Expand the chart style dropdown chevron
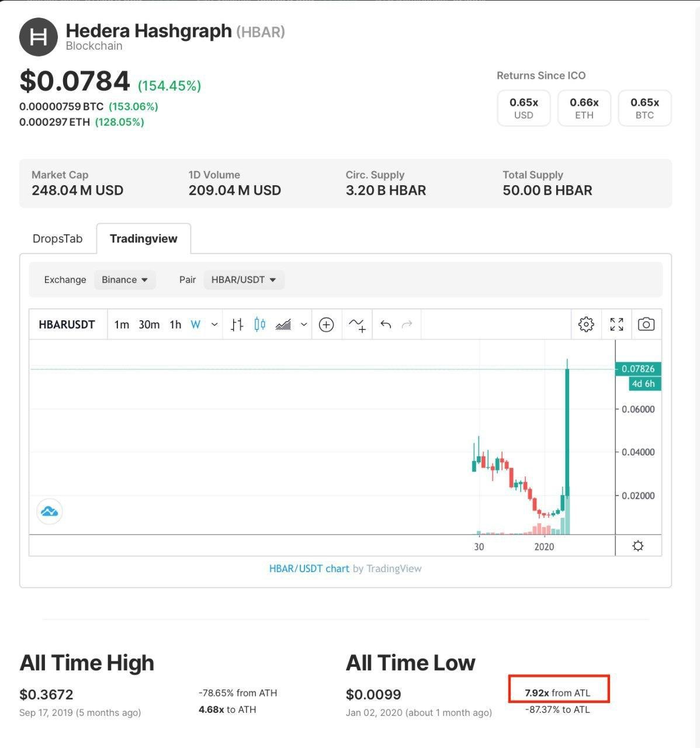Viewport: 700px width, 748px height. 304,324
